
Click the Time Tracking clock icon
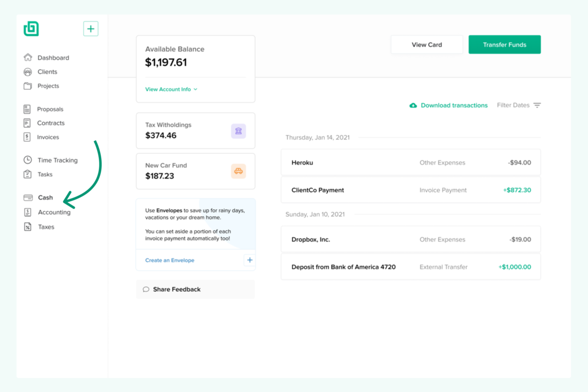(28, 160)
